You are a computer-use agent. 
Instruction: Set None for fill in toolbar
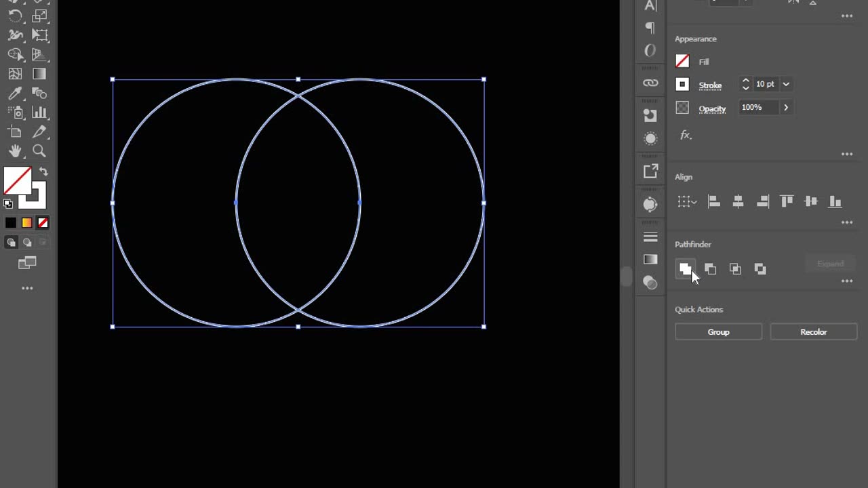(43, 223)
